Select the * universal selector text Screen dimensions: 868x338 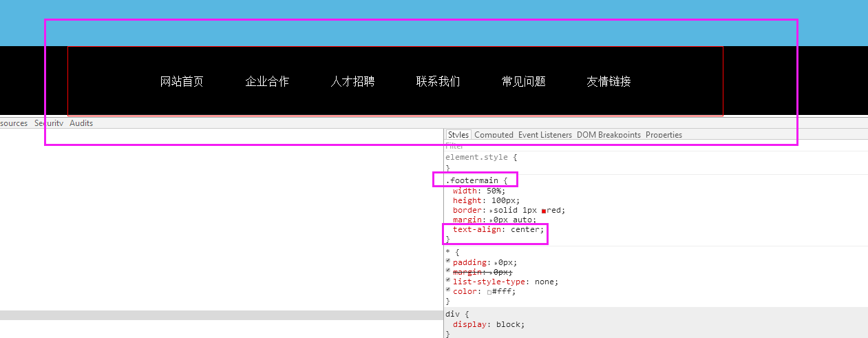(447, 252)
